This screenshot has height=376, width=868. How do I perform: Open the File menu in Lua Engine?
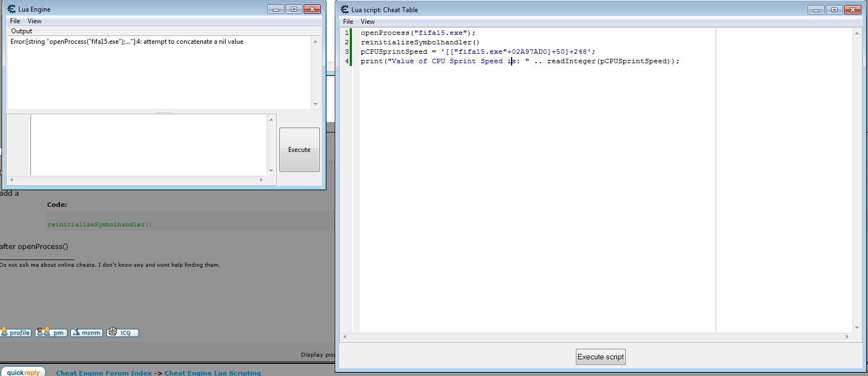(14, 21)
